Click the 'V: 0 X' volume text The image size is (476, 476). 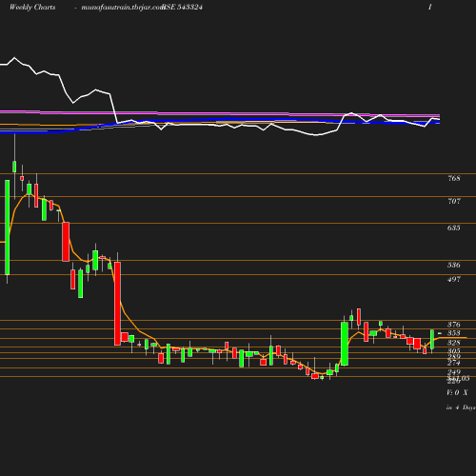point(457,393)
